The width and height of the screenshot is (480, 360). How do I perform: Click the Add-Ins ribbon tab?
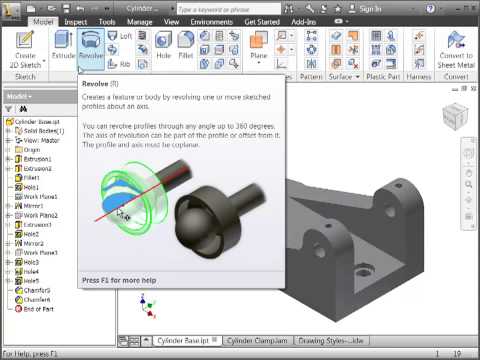pos(303,22)
